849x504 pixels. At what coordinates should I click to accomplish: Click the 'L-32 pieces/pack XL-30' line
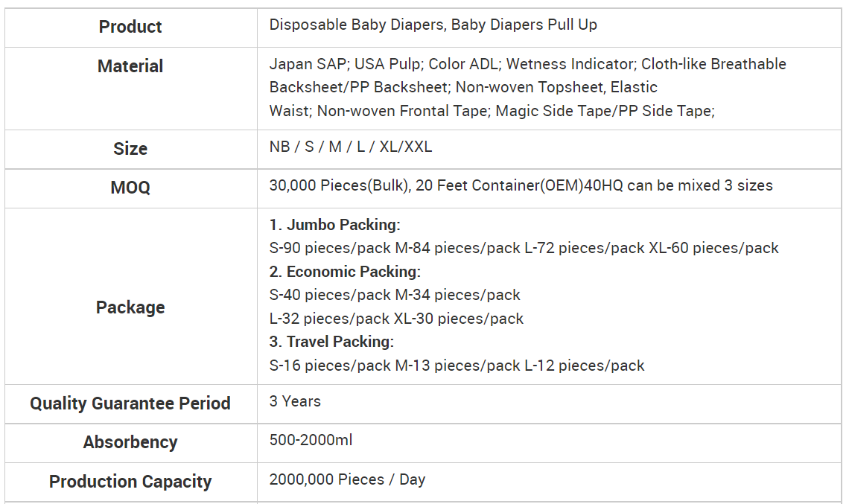click(x=396, y=319)
